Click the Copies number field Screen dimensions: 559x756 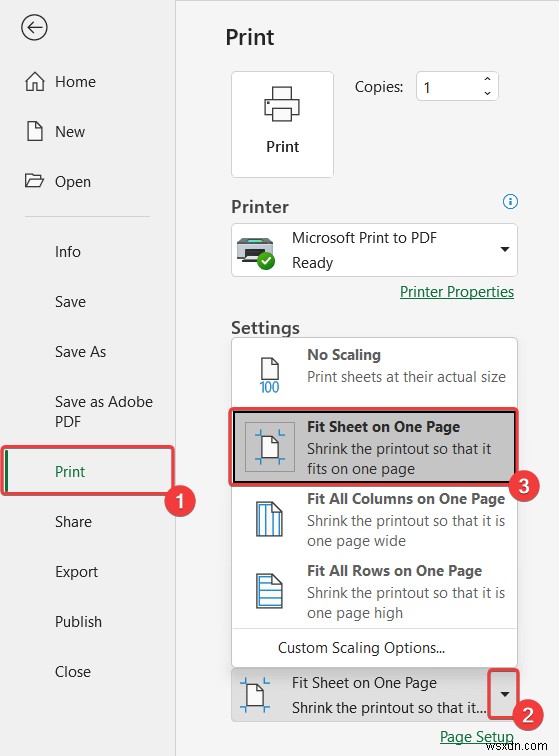[x=457, y=87]
